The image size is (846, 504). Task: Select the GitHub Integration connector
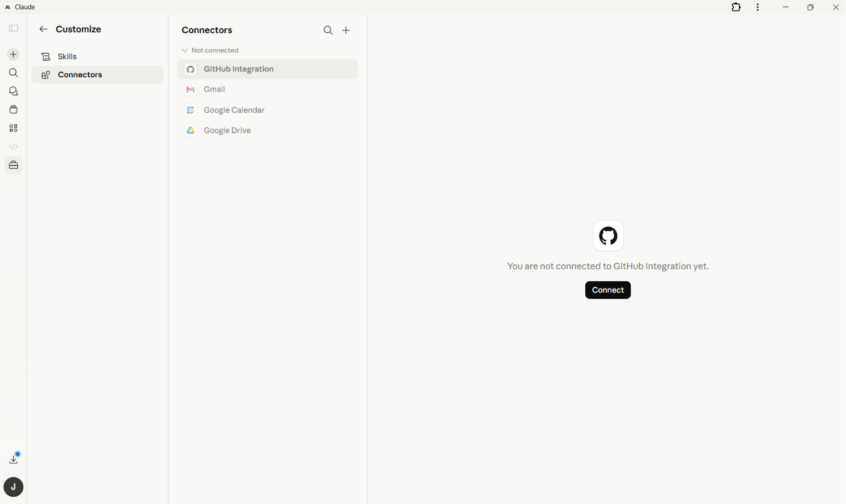pyautogui.click(x=267, y=69)
